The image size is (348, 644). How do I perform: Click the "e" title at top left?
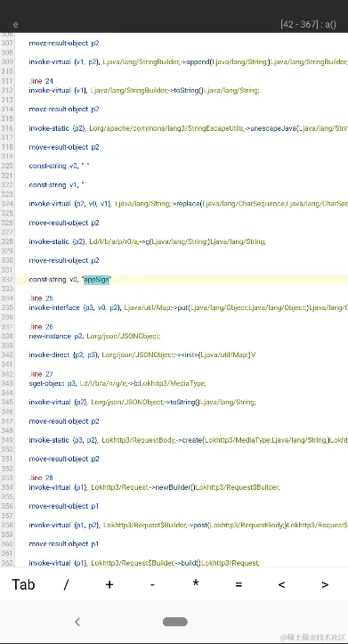click(16, 25)
